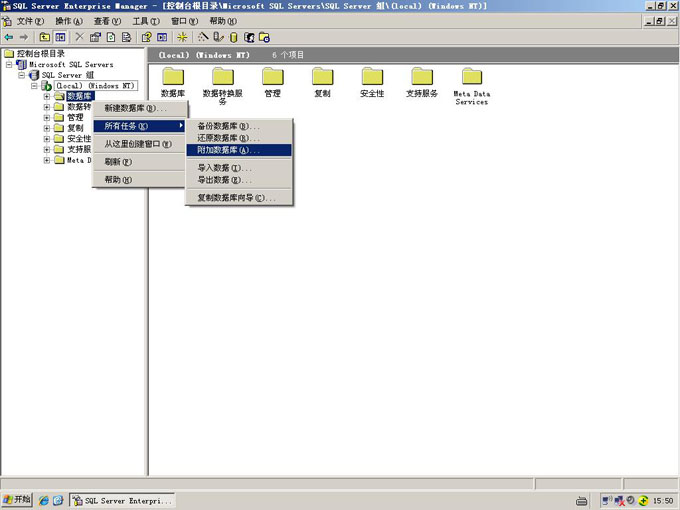
Task: Click the Delete X toolbar icon
Action: [79, 37]
